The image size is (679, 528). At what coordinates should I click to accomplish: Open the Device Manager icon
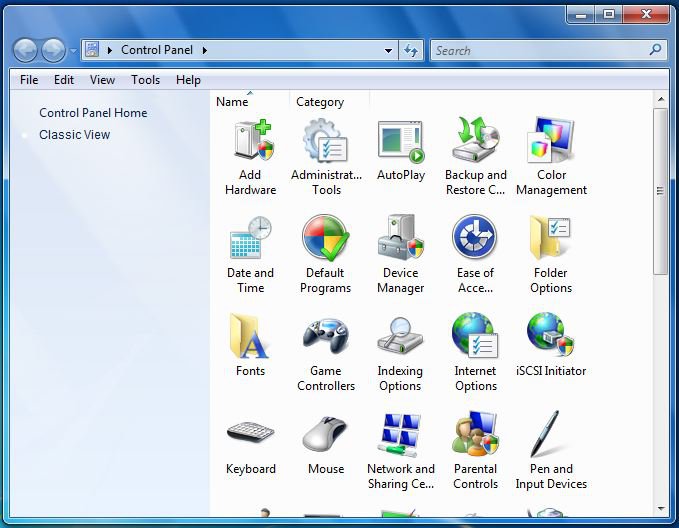tap(401, 237)
